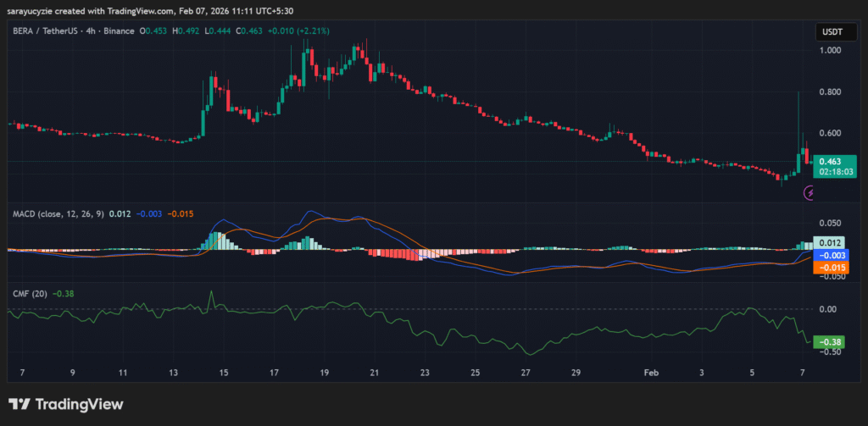Click the TradingView logo
The height and width of the screenshot is (426, 868).
point(65,404)
